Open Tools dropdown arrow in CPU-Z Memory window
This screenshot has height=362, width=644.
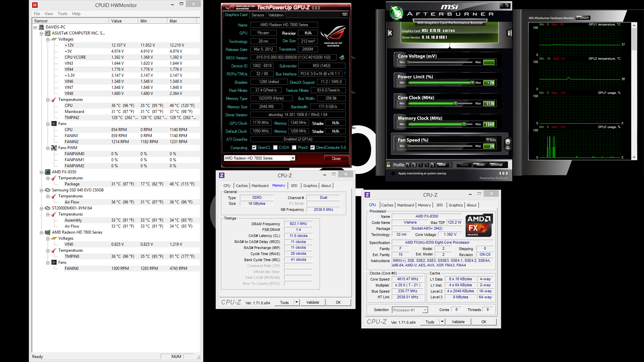[297, 302]
